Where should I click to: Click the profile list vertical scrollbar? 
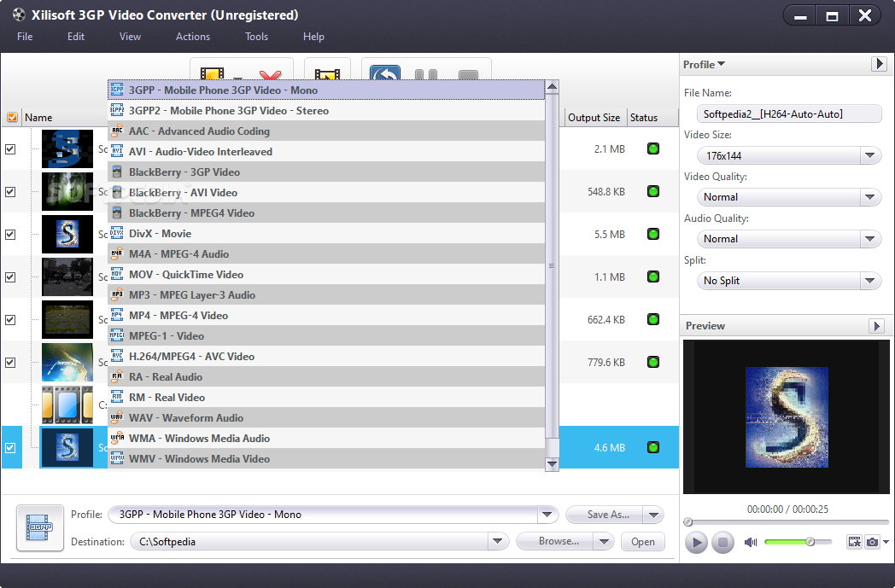pyautogui.click(x=552, y=276)
